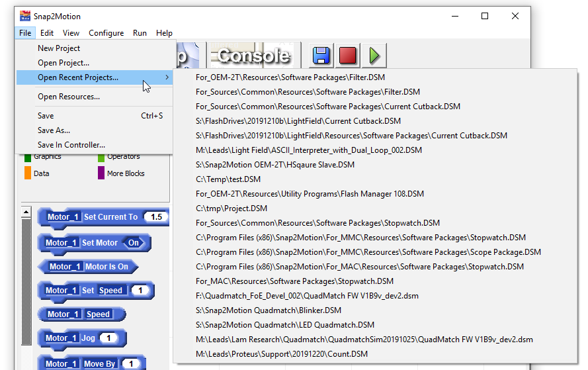Click the value 1 in Jog block

[108, 338]
